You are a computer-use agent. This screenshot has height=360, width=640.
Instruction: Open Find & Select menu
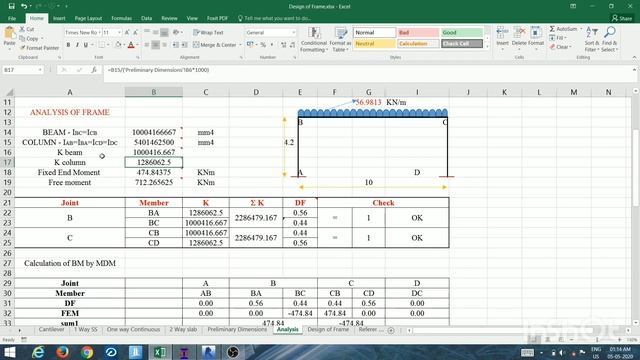coord(609,39)
